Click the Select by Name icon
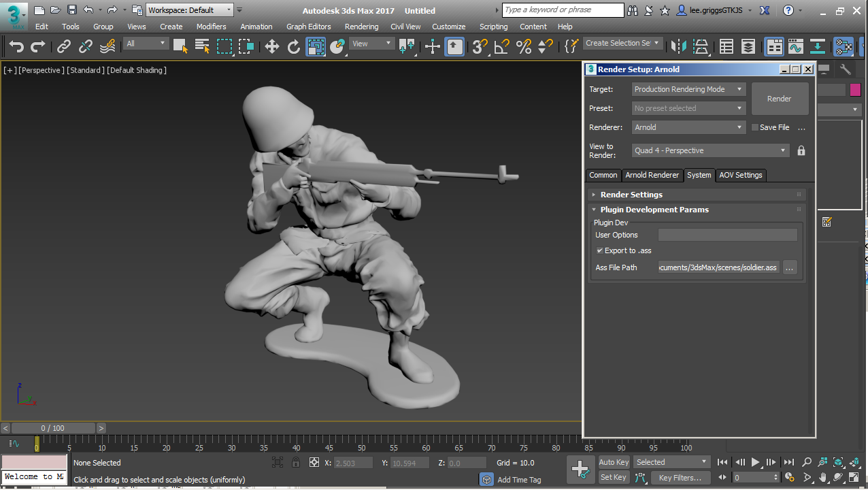Image resolution: width=868 pixels, height=490 pixels. tap(202, 46)
